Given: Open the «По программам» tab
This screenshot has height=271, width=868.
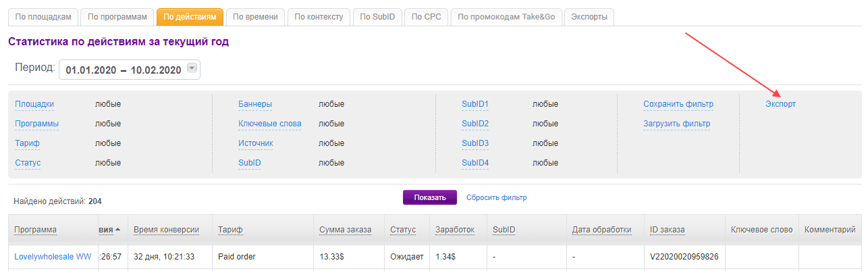Looking at the screenshot, I should click(117, 17).
